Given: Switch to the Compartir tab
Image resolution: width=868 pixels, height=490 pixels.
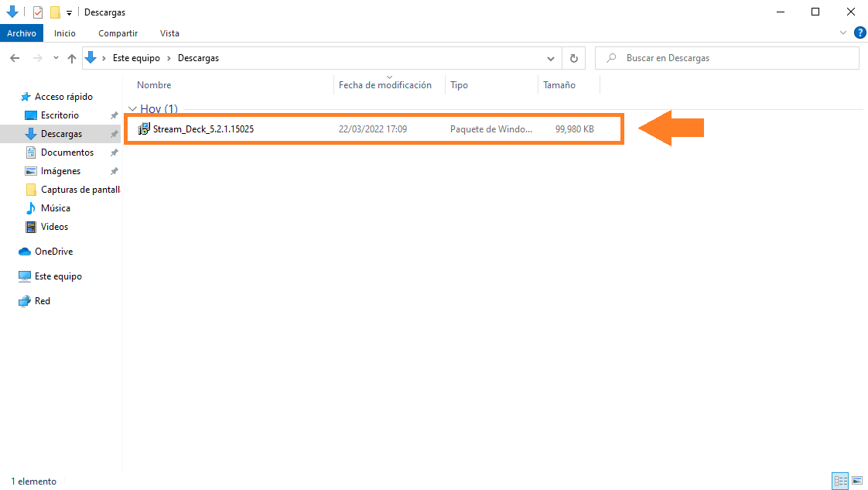Looking at the screenshot, I should (118, 33).
